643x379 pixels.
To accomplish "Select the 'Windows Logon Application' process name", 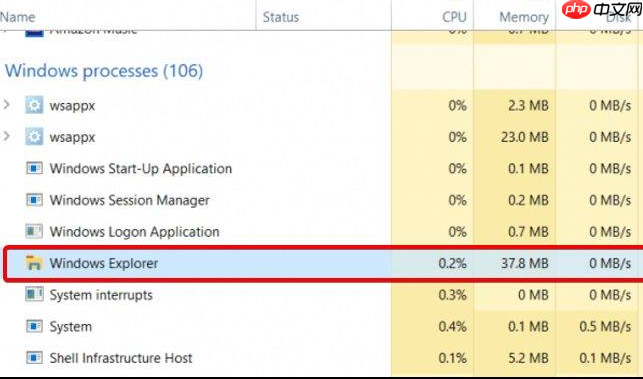I will coord(135,232).
